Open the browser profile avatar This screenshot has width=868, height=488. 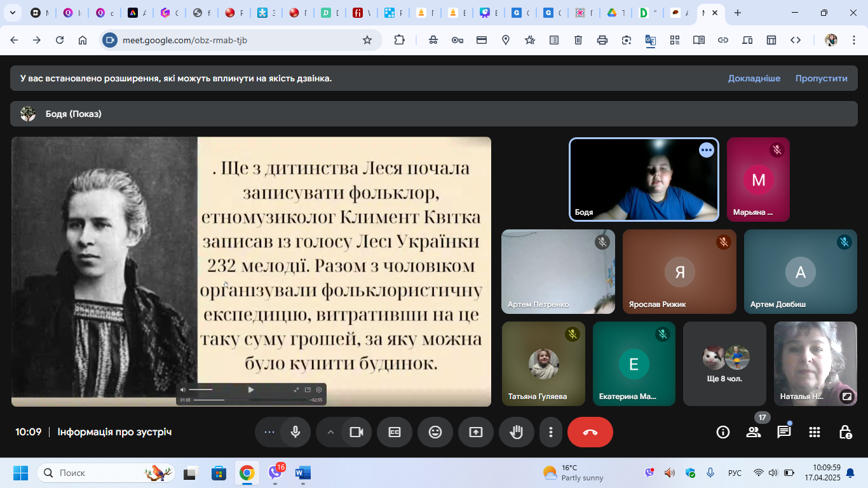point(831,40)
